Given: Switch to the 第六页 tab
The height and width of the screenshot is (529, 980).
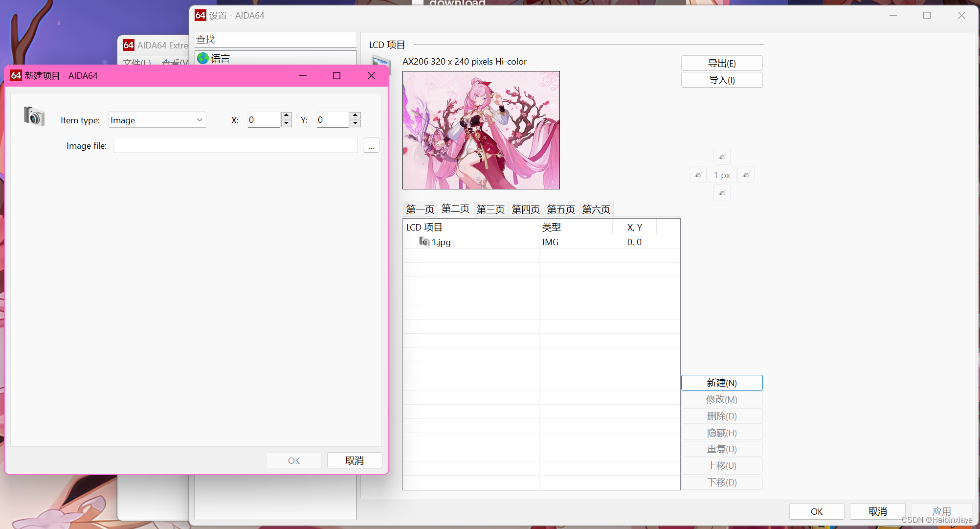Looking at the screenshot, I should click(596, 209).
